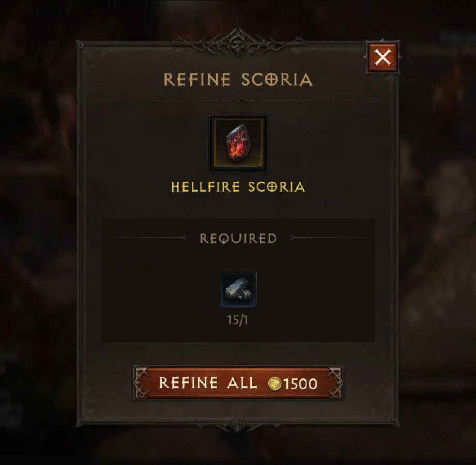Click the right corner ornament of Refine All
Viewport: 476px width, 465px height.
(x=336, y=382)
